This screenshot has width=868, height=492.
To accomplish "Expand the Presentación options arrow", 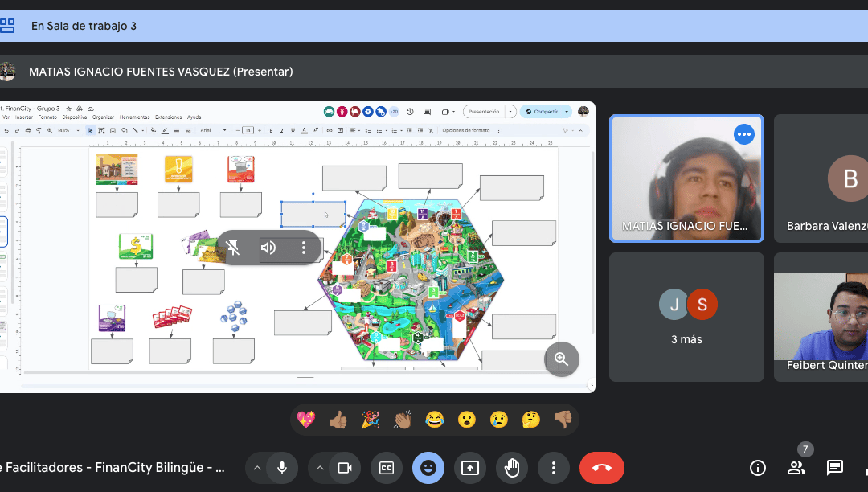I will pyautogui.click(x=510, y=112).
